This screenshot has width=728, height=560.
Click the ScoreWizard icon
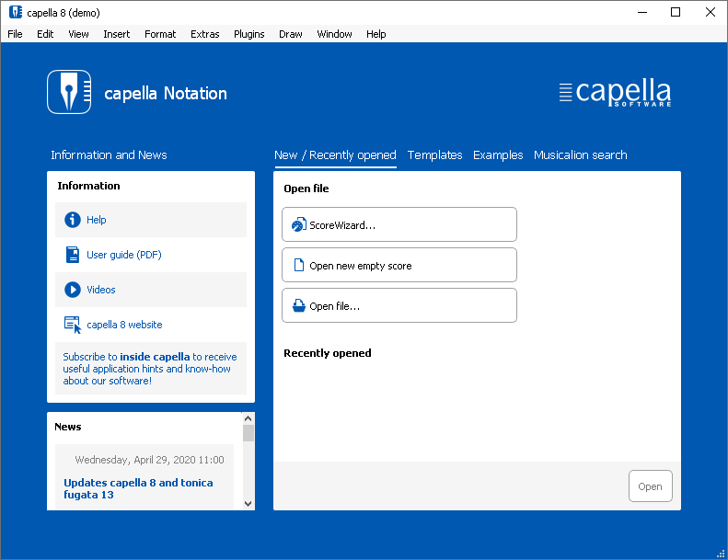tap(298, 225)
